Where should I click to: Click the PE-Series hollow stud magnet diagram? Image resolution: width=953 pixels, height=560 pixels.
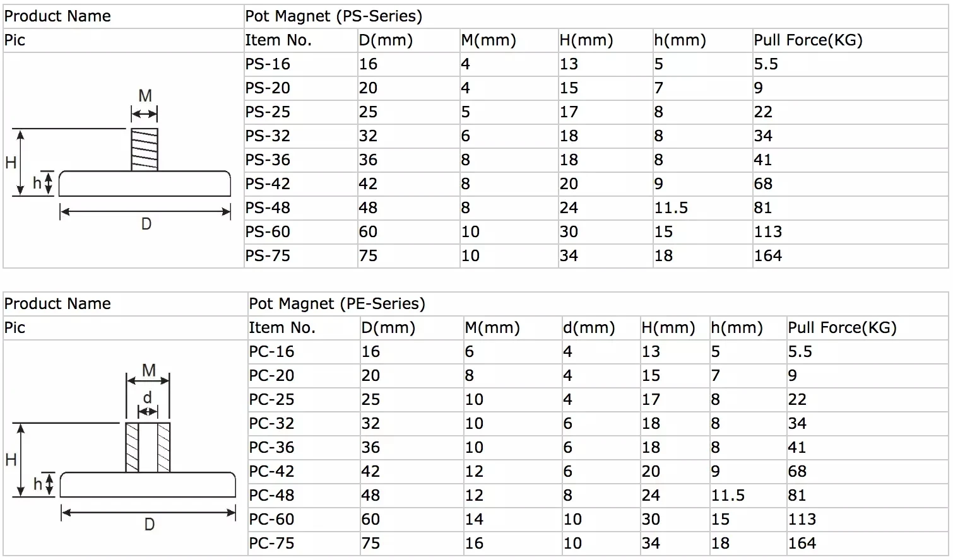pyautogui.click(x=124, y=449)
